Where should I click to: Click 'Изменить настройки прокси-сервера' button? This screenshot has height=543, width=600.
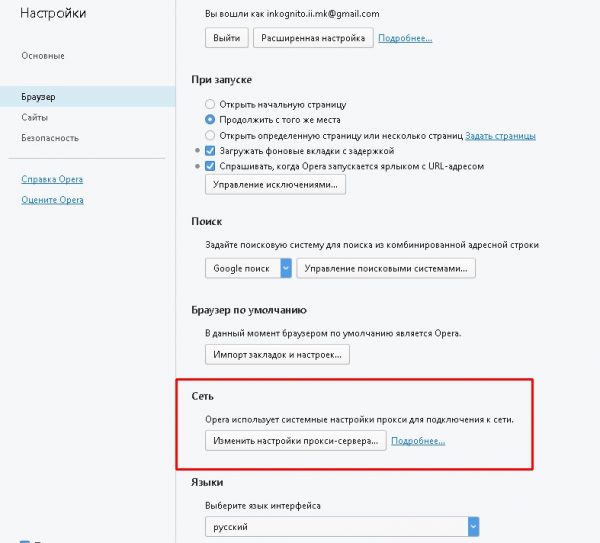click(x=295, y=440)
